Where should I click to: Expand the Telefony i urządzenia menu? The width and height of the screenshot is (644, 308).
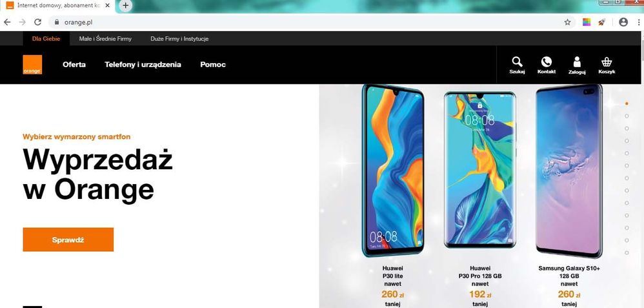(143, 65)
